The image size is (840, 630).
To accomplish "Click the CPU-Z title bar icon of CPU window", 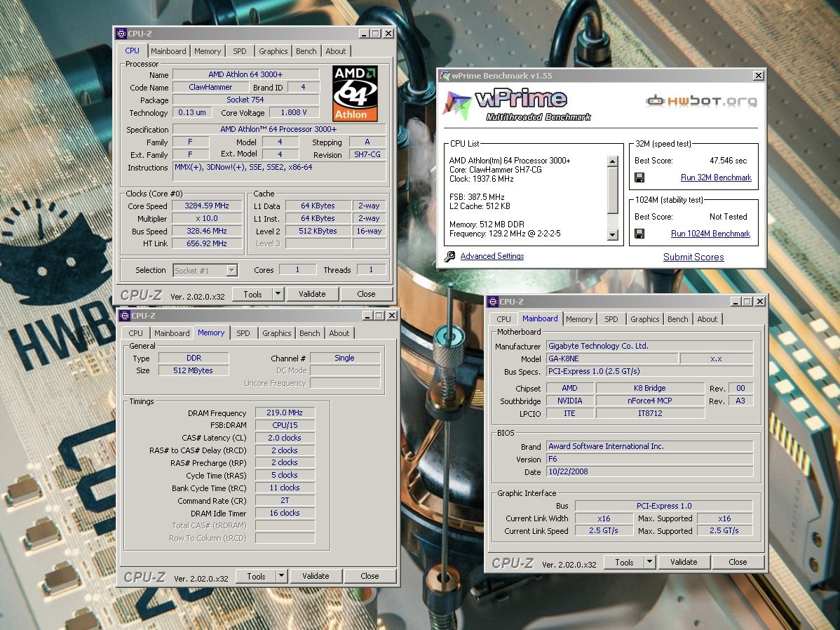I will point(121,33).
